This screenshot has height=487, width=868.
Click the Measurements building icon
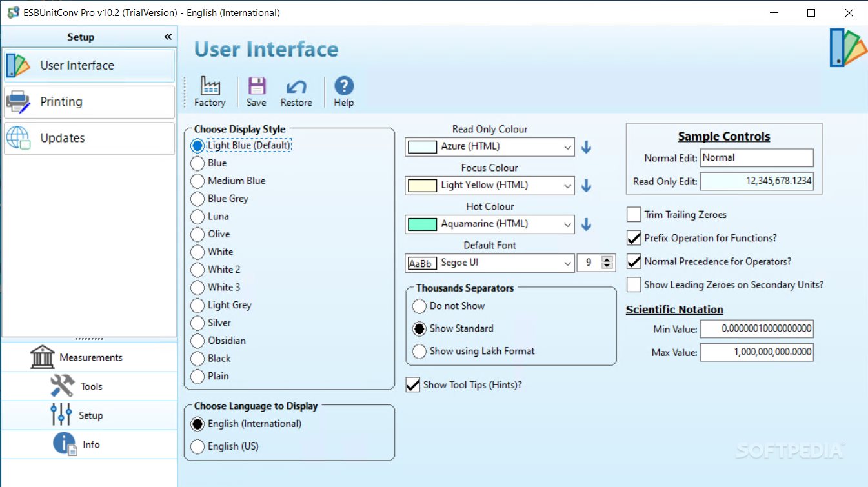[x=43, y=357]
